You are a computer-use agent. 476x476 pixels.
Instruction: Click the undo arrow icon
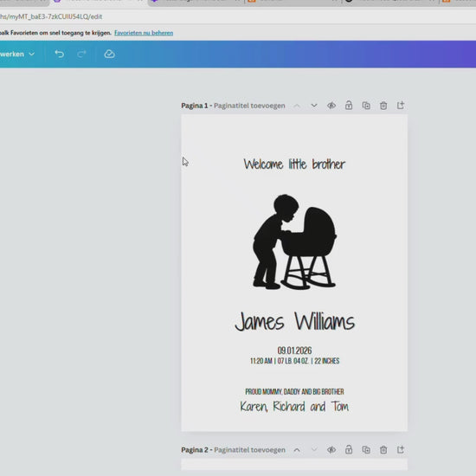click(60, 54)
